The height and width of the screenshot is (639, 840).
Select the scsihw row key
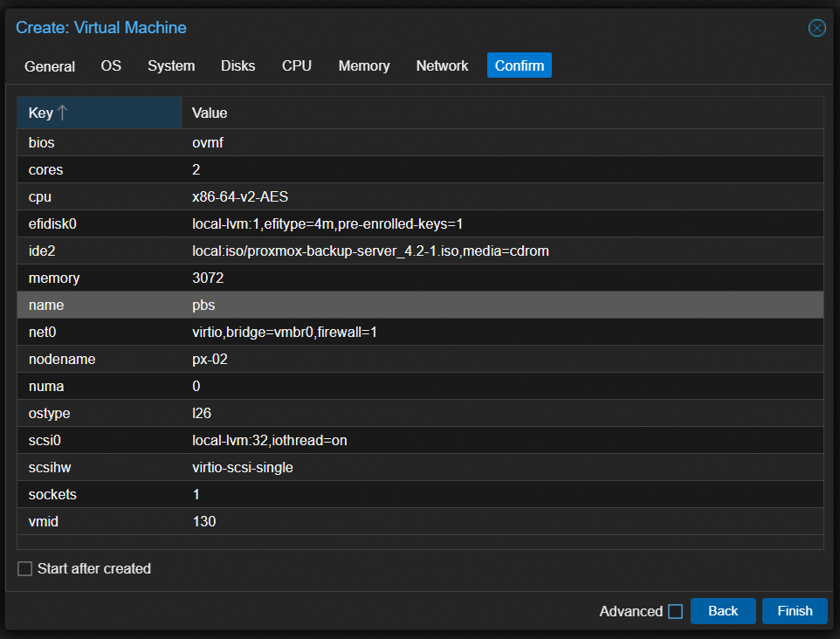tap(50, 467)
